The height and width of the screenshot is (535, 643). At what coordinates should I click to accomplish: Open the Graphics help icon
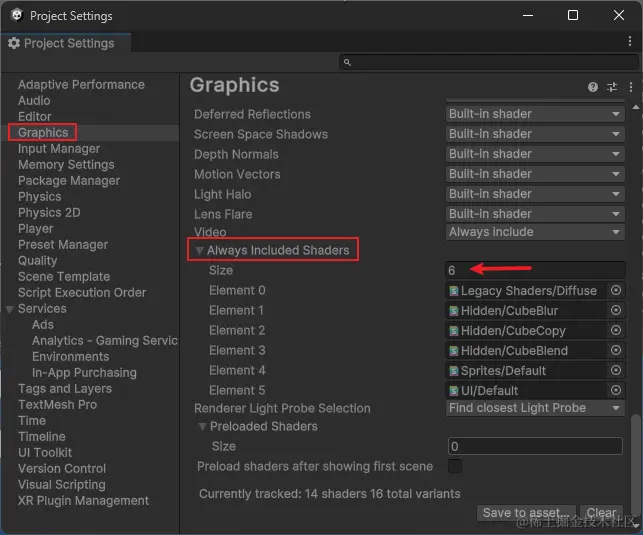coord(593,87)
